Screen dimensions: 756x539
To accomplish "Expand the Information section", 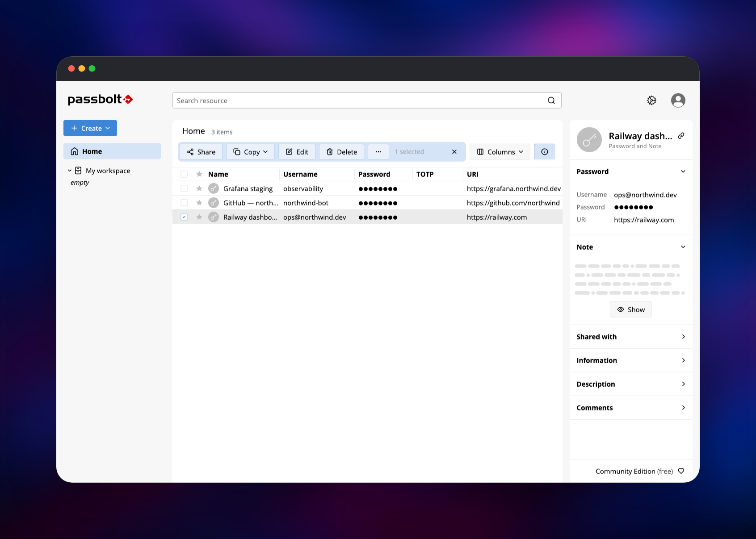I will (631, 360).
